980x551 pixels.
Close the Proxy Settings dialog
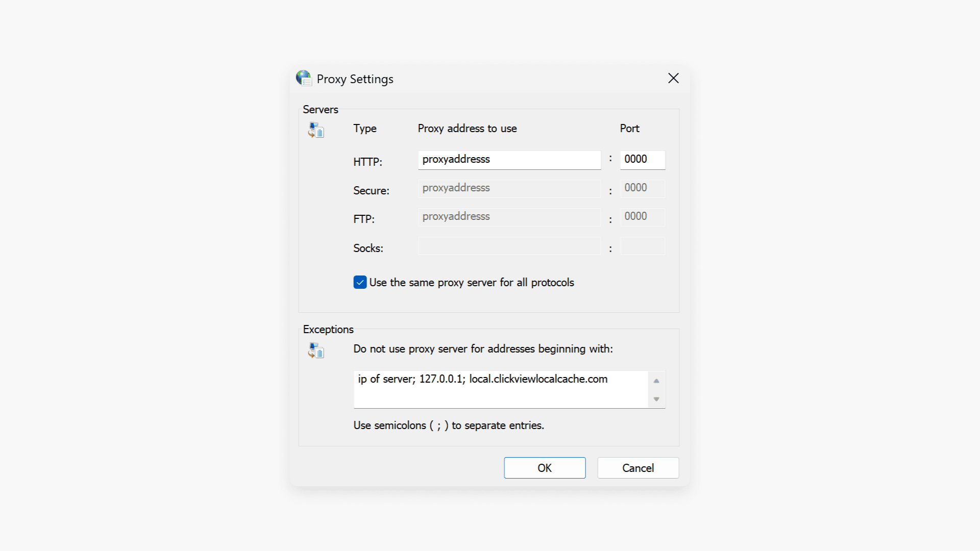point(673,78)
